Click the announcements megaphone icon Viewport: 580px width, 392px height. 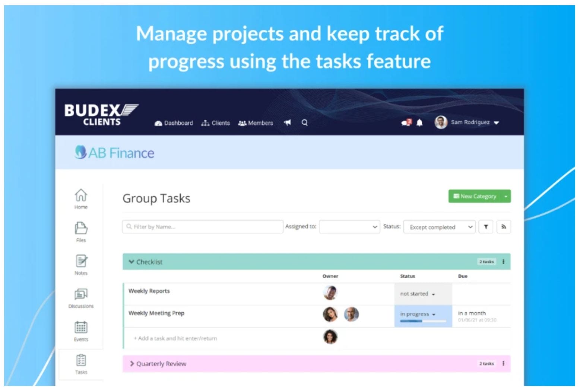tap(287, 122)
